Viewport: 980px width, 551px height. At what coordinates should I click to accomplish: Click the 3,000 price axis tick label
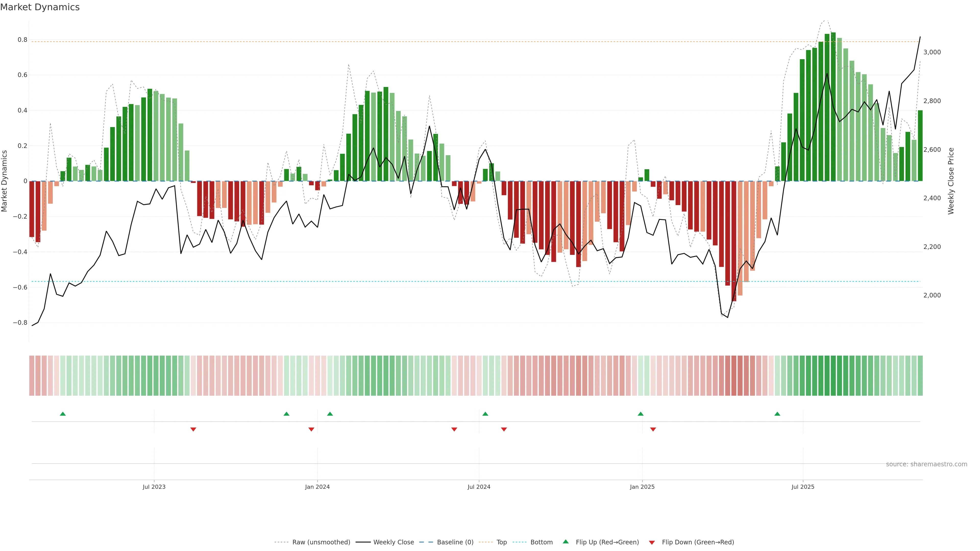[932, 53]
